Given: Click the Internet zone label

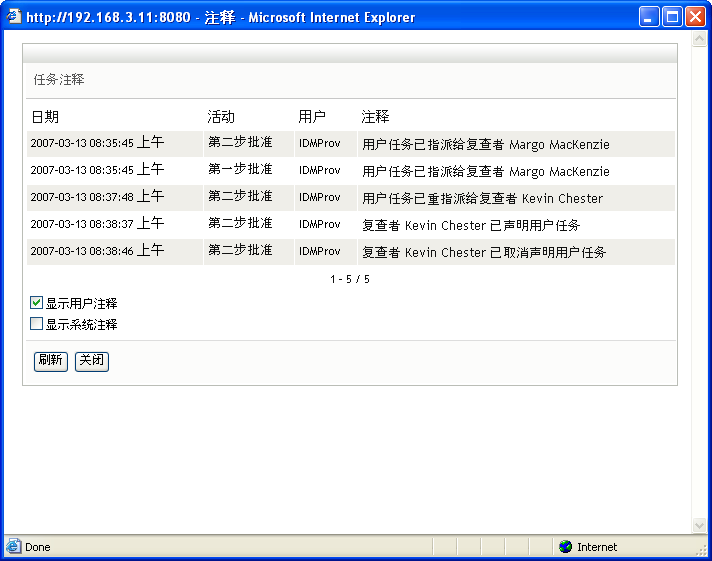Looking at the screenshot, I should [597, 547].
